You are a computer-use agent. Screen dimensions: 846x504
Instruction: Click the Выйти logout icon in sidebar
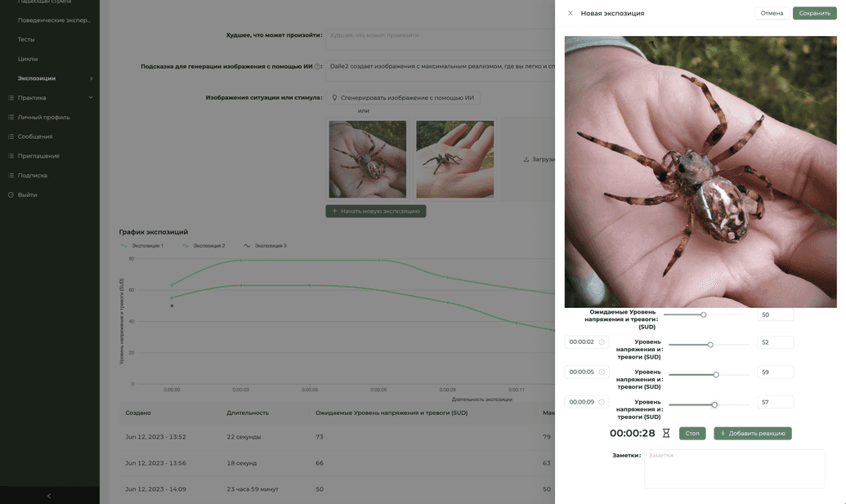point(11,194)
